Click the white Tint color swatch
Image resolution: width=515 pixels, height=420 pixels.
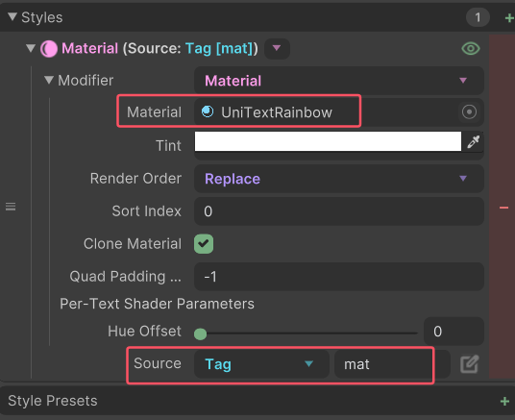[328, 141]
